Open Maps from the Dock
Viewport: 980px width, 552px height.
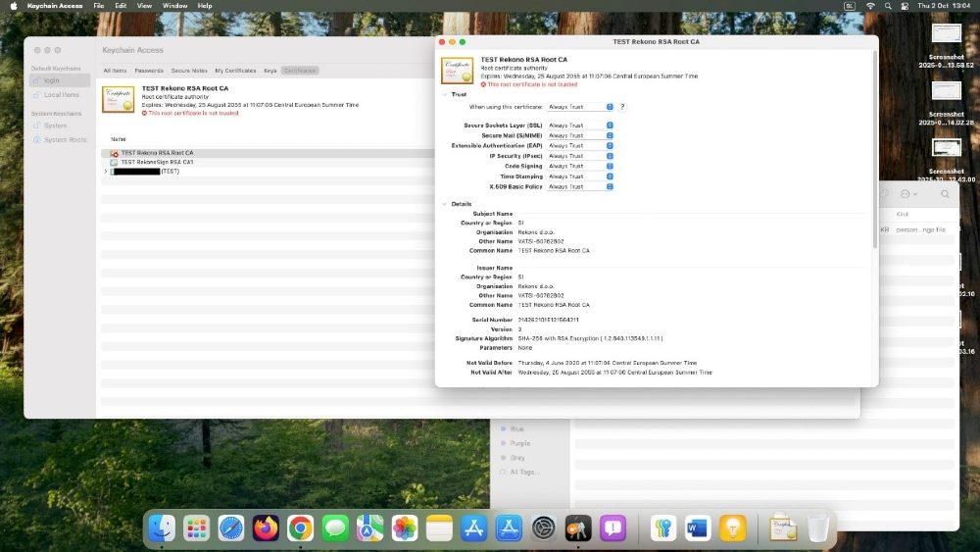point(370,528)
